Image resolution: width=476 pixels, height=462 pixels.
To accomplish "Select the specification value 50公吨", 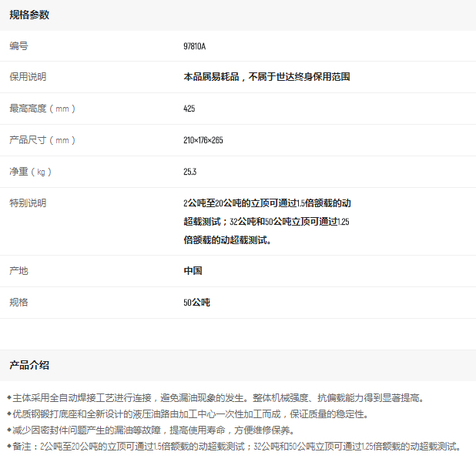I will [196, 303].
